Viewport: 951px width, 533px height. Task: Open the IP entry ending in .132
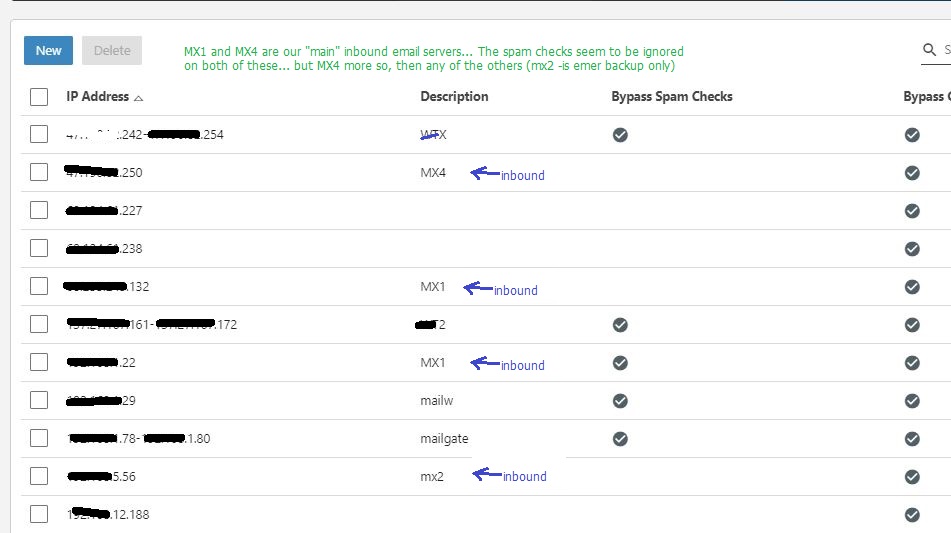click(x=106, y=287)
